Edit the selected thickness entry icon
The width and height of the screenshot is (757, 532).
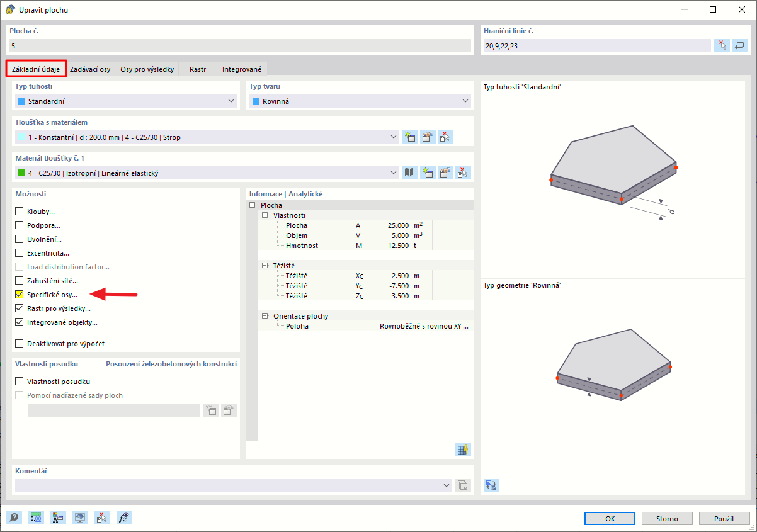[428, 137]
